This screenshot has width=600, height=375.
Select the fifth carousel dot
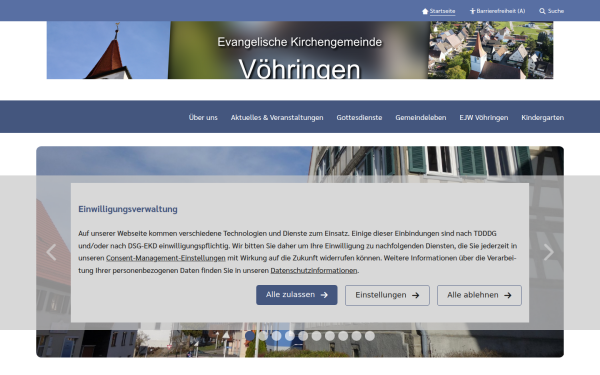(x=303, y=336)
